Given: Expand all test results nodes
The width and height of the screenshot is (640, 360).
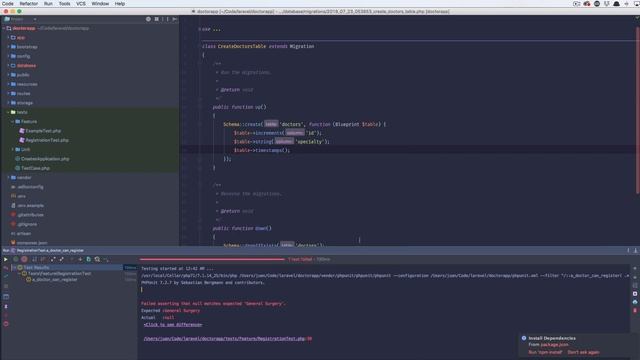Looking at the screenshot, I should click(53, 259).
